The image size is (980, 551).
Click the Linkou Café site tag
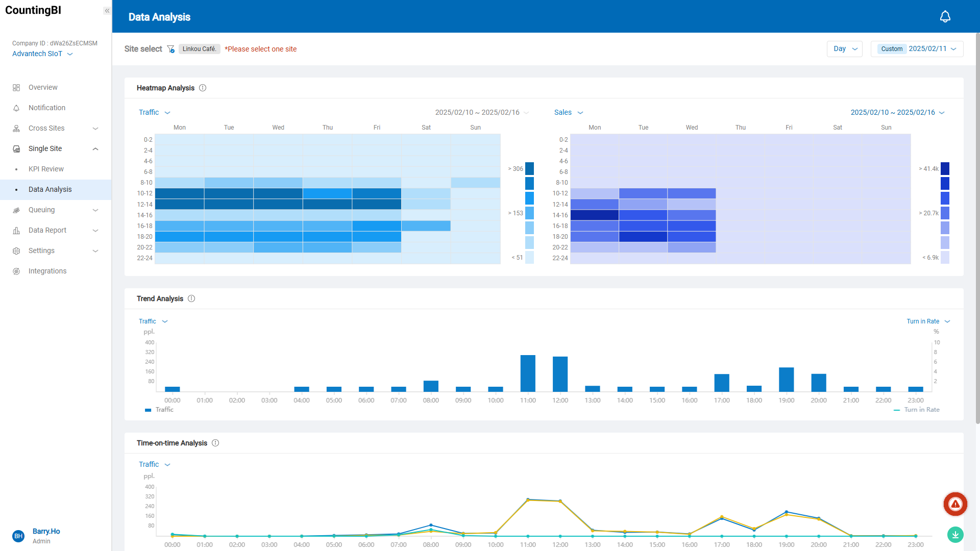pyautogui.click(x=199, y=49)
